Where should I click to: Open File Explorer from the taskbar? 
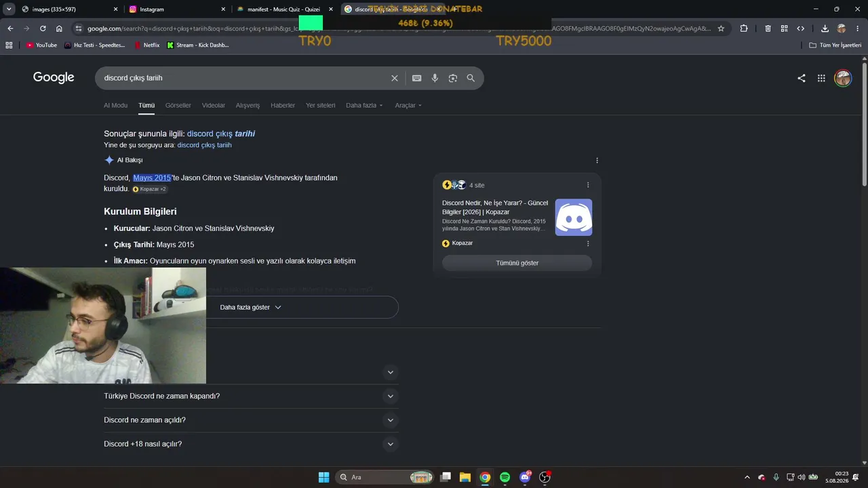(x=465, y=477)
